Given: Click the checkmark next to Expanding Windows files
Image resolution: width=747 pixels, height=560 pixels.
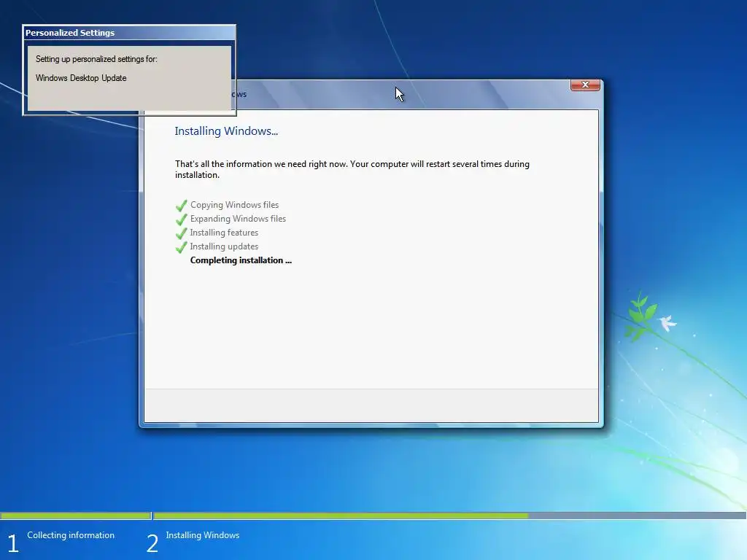Looking at the screenshot, I should [x=181, y=219].
